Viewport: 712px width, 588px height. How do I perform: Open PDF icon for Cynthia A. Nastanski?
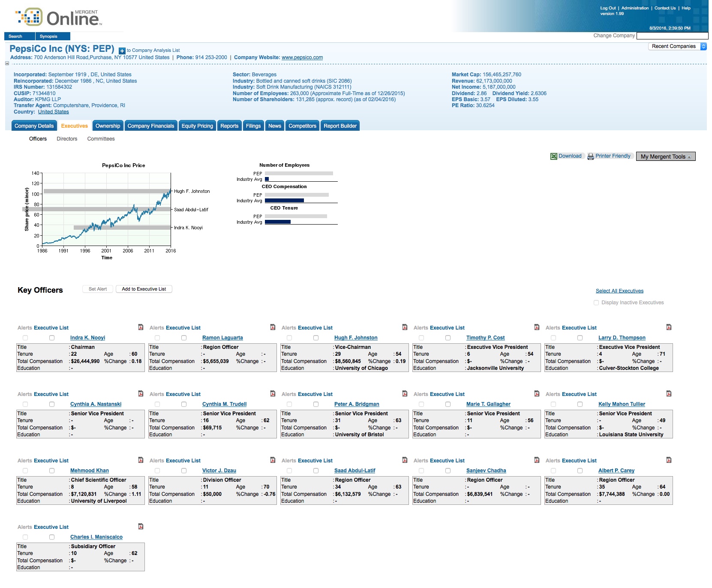141,394
